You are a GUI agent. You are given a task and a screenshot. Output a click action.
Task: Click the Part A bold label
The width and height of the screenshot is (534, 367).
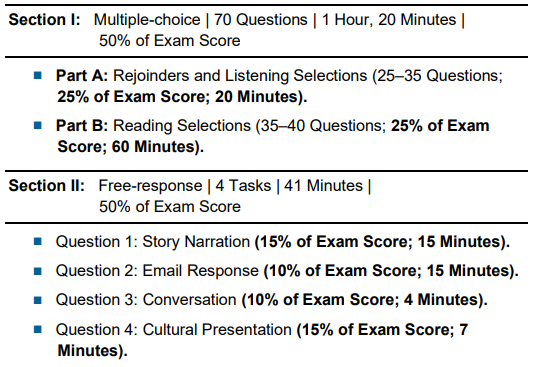82,75
